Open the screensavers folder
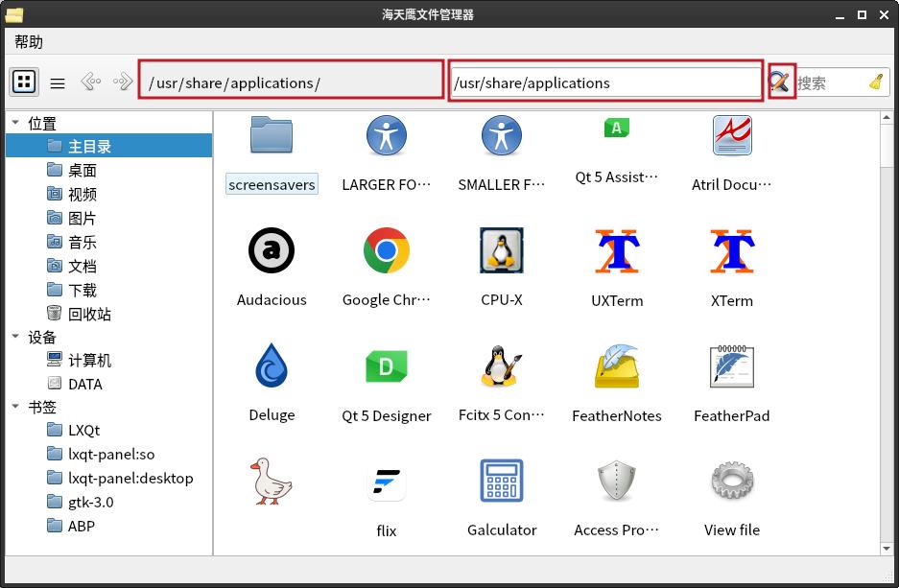899x588 pixels. click(272, 135)
